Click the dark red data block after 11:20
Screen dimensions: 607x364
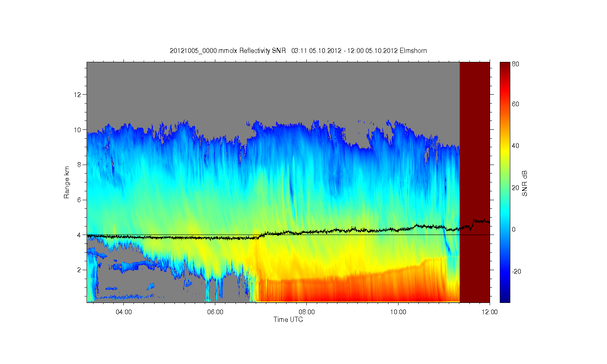point(475,182)
